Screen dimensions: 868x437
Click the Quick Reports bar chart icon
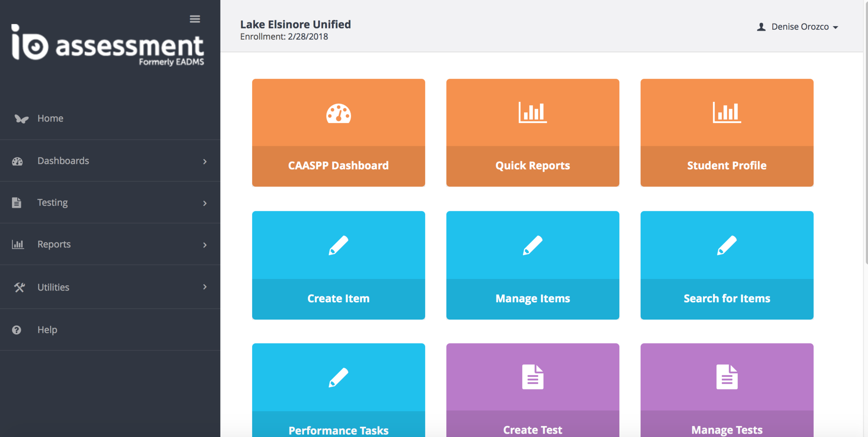pyautogui.click(x=532, y=112)
